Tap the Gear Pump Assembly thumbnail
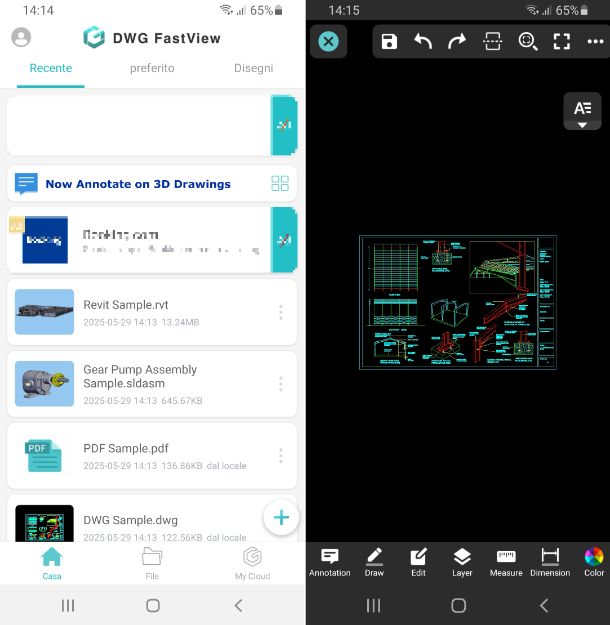The width and height of the screenshot is (610, 625). (44, 383)
